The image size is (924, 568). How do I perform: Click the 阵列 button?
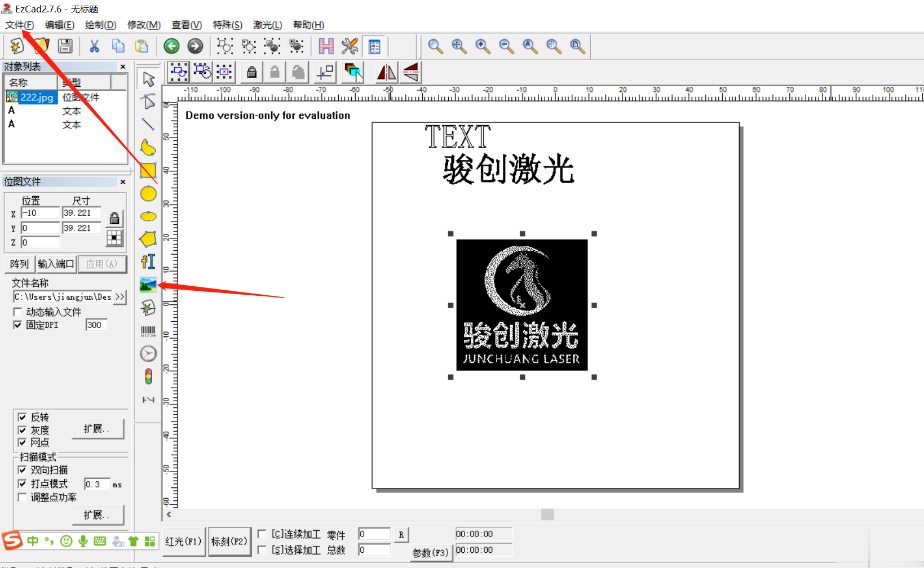[19, 264]
